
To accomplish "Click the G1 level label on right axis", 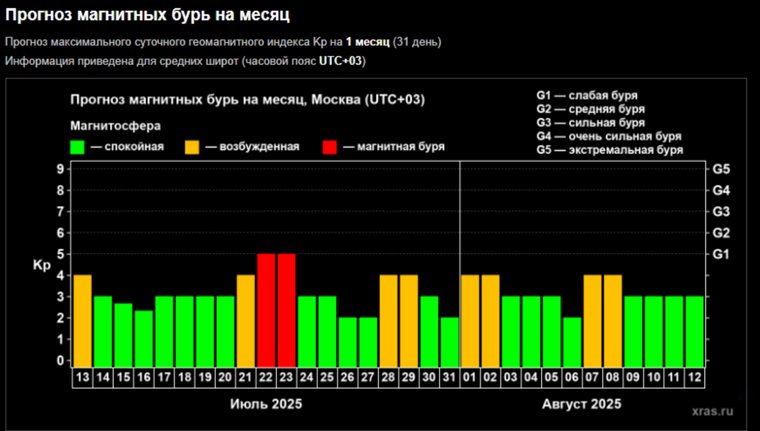I will point(720,254).
